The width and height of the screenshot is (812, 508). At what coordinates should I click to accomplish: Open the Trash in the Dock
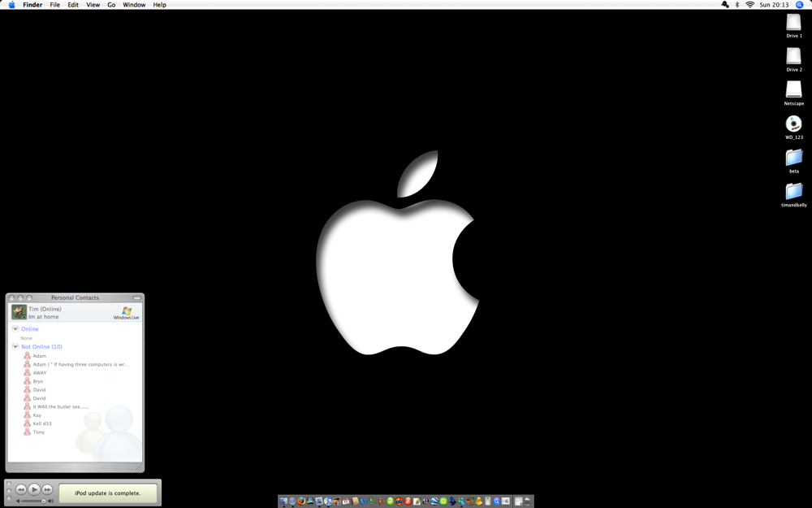[527, 501]
